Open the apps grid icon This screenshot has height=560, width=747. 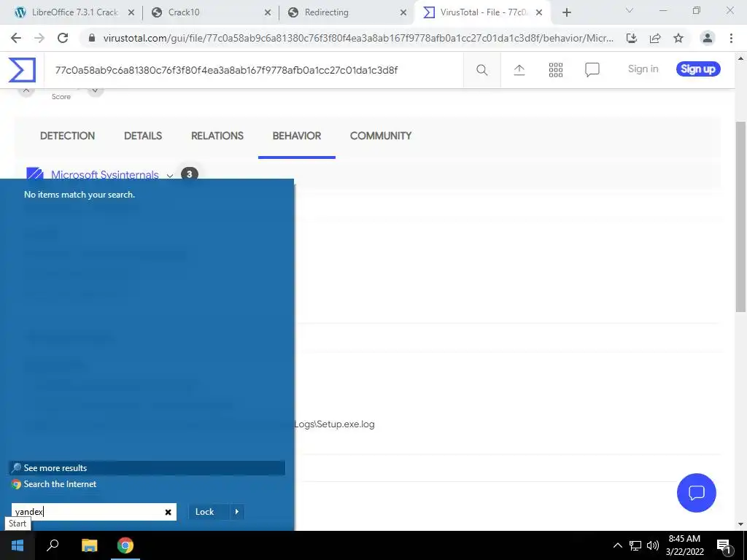[x=555, y=70]
